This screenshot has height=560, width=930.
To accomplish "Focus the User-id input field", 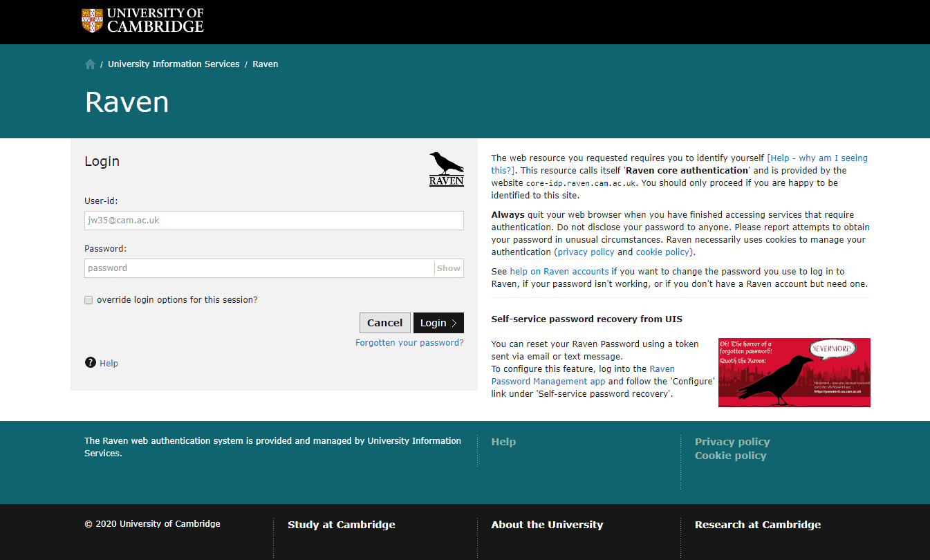I will coord(274,221).
